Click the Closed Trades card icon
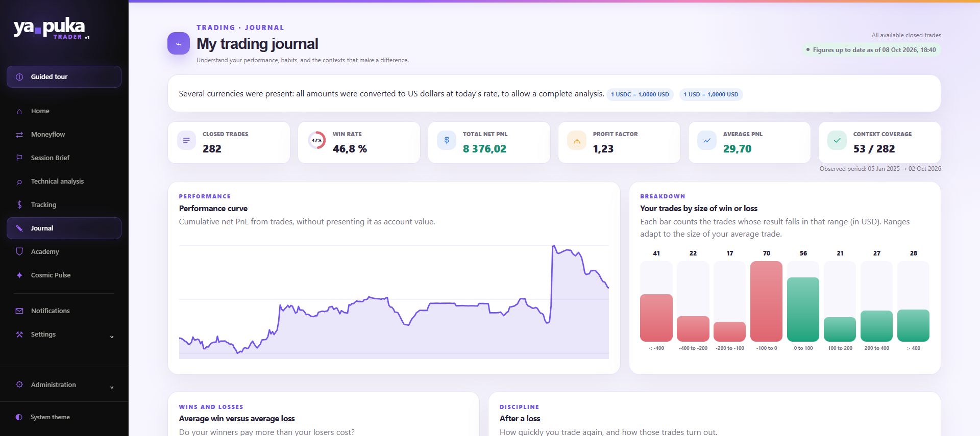The image size is (980, 436). click(186, 140)
